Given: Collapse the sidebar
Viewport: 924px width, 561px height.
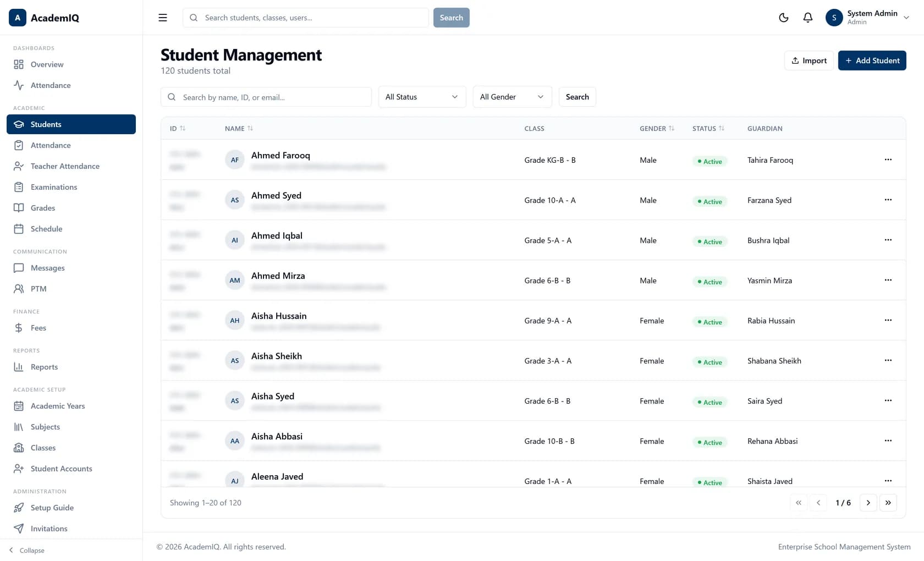Looking at the screenshot, I should point(26,550).
